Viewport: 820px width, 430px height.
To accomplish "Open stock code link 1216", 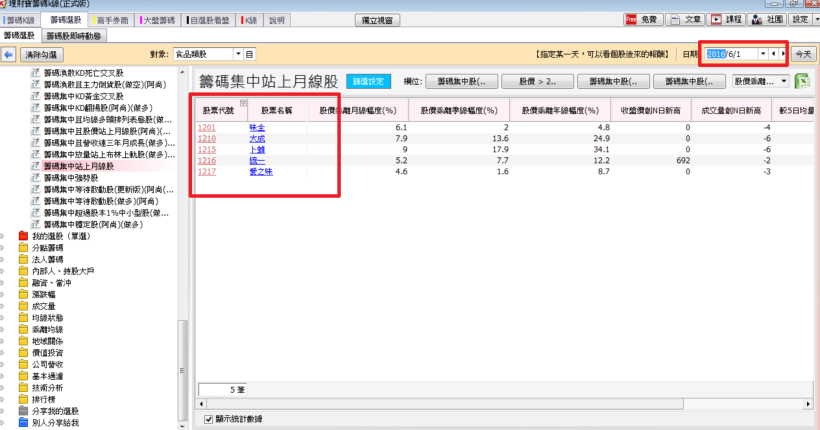I will click(x=207, y=161).
